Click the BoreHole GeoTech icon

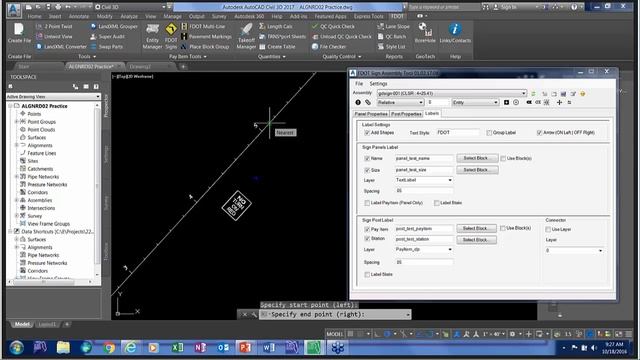point(425,33)
